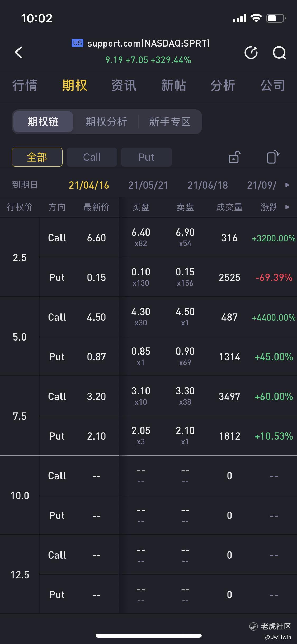Open the 2.5 strike Call row

[168, 237]
